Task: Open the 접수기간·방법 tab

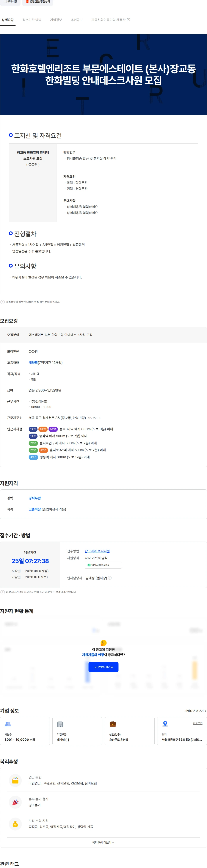Action: pos(32,20)
